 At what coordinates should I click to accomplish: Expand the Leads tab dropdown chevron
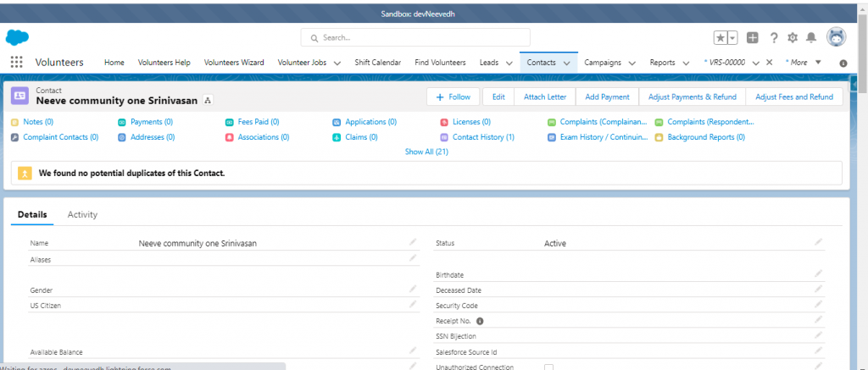[x=509, y=63]
